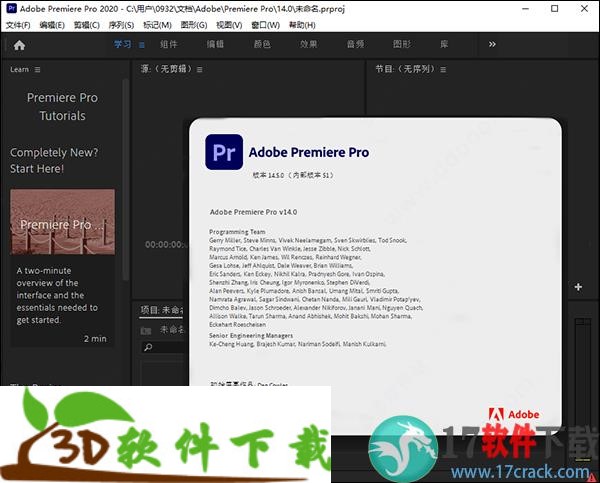
Task: Click the 'Senior Engineering Managers' credits heading
Action: point(251,336)
